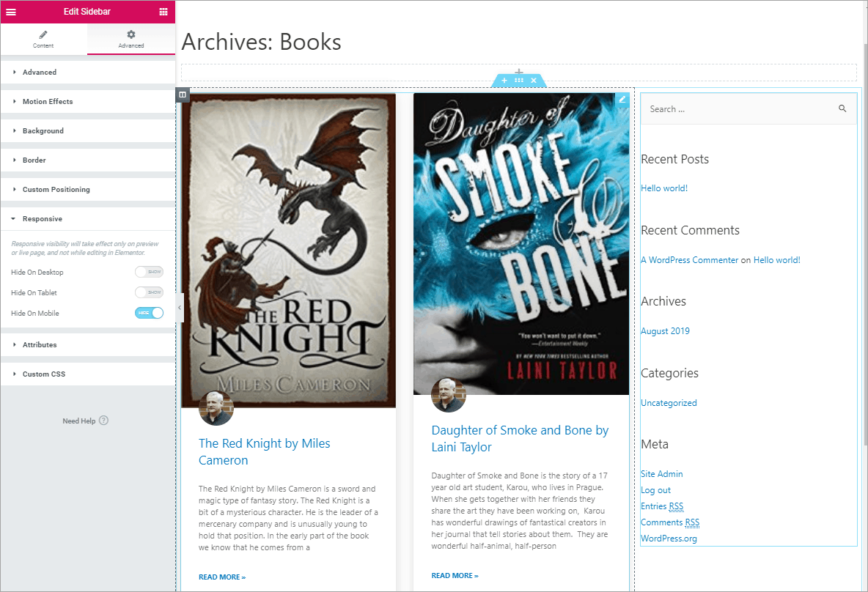Collapse the Responsive section
The width and height of the screenshot is (868, 592).
[x=88, y=218]
